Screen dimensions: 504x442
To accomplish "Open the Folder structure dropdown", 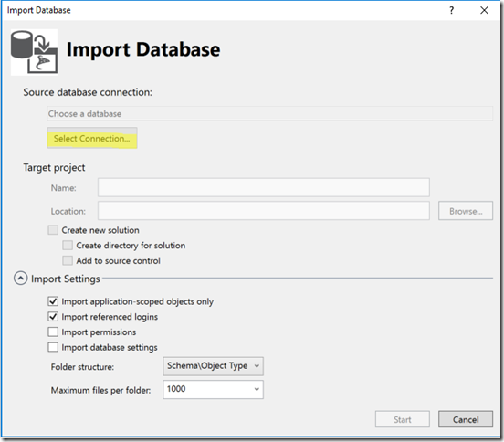I will pos(213,366).
